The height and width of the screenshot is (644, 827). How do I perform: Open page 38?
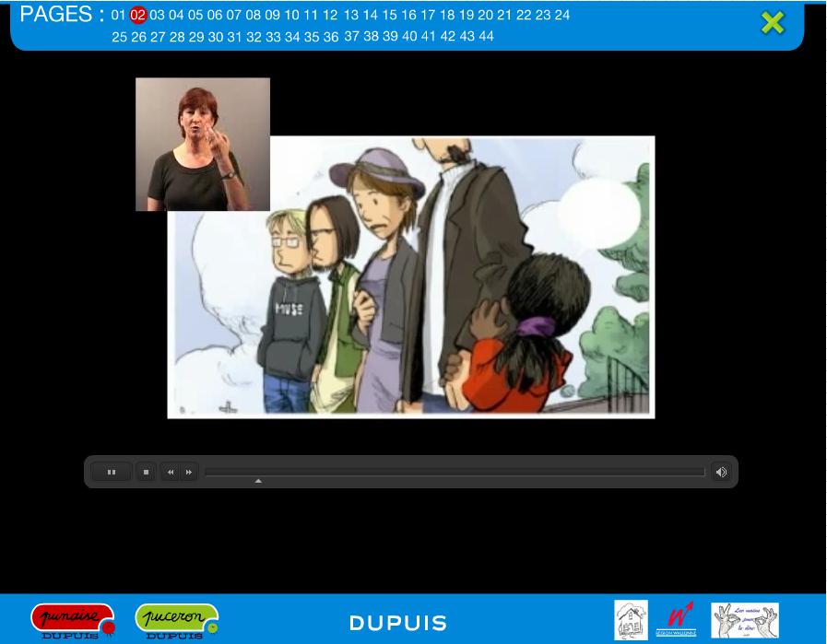coord(371,36)
